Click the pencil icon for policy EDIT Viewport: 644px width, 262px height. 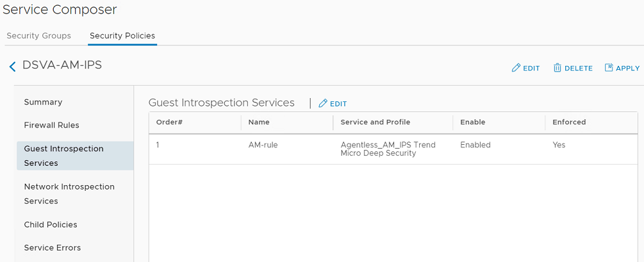pos(516,68)
